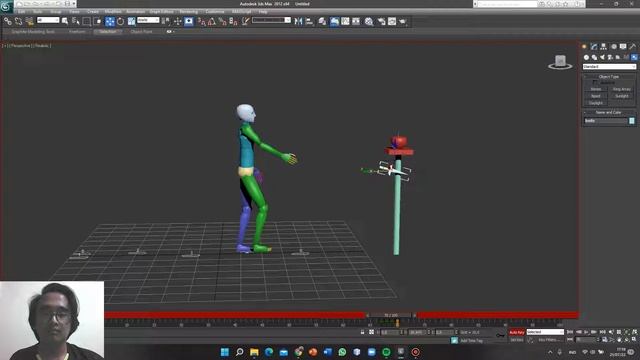
Task: Toggle the Selection Lock padlock
Action: pos(362,332)
